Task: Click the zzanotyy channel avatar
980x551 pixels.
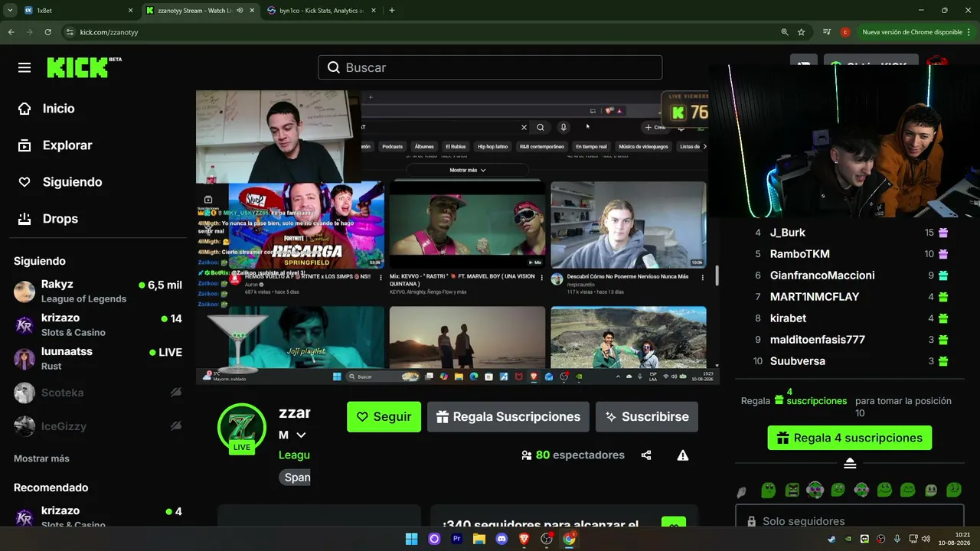Action: point(242,427)
